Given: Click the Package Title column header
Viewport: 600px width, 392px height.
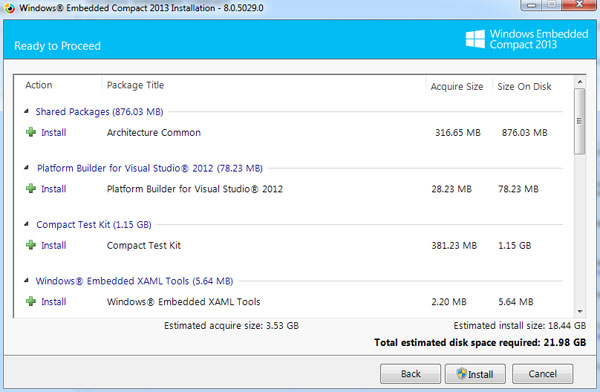Looking at the screenshot, I should [135, 85].
